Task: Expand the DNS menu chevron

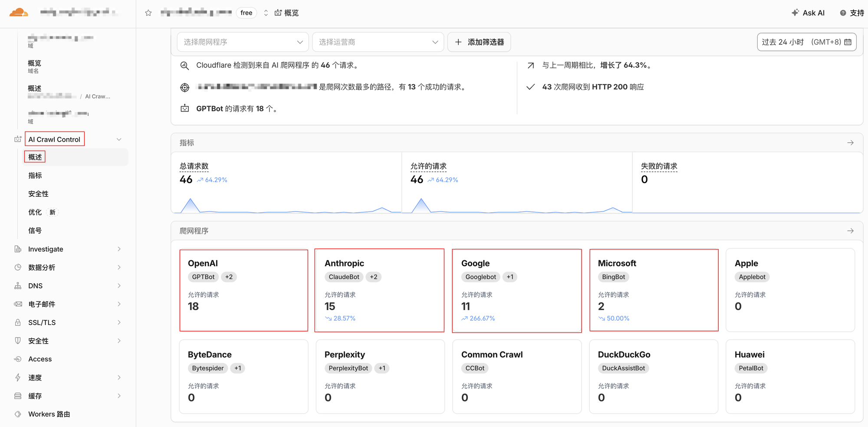Action: [119, 285]
